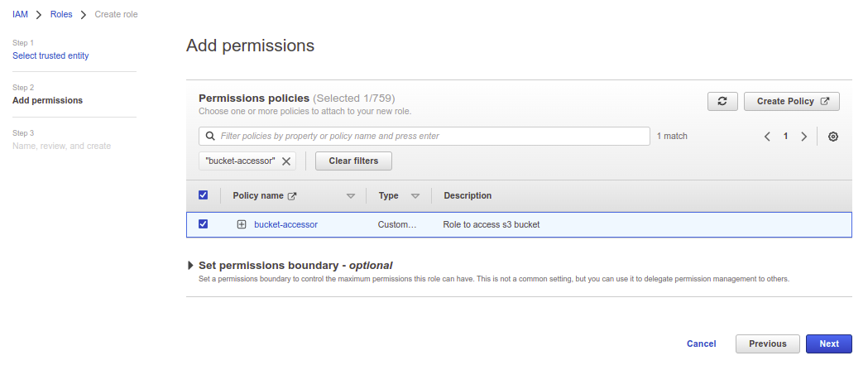Viewport: 868px width, 370px height.
Task: Navigate to Roles breadcrumb
Action: coord(61,14)
